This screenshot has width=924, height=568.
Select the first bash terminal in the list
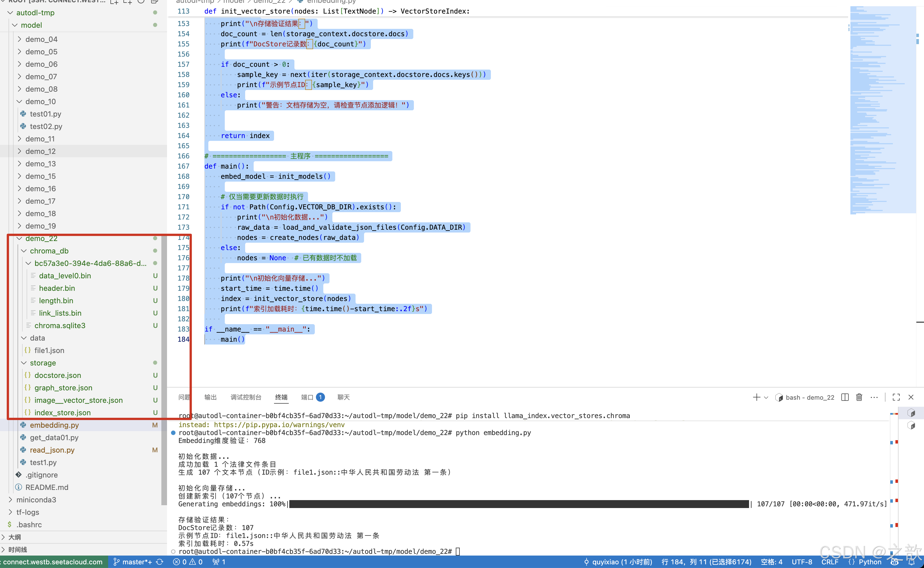pos(911,413)
